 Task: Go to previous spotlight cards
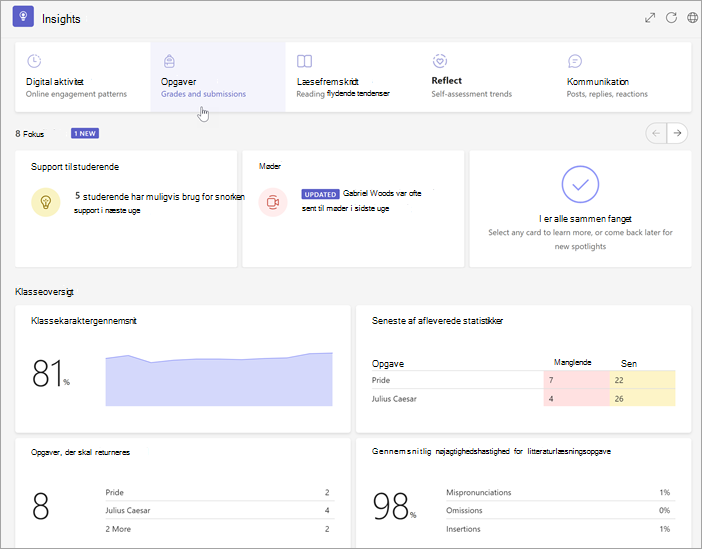click(656, 133)
